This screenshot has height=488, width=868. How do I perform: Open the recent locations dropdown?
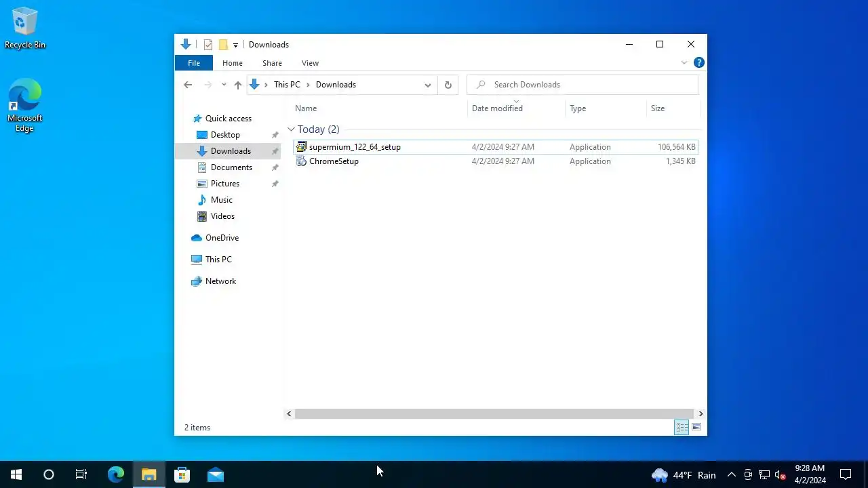coord(224,85)
